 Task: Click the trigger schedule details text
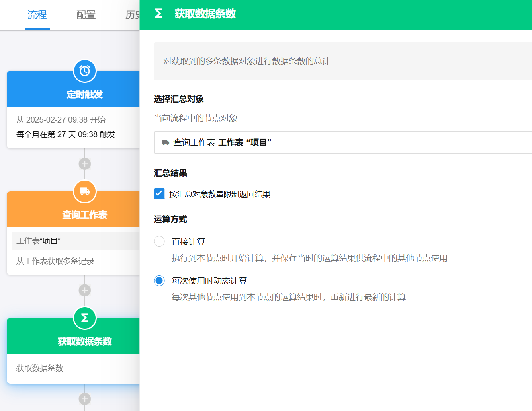click(x=66, y=127)
